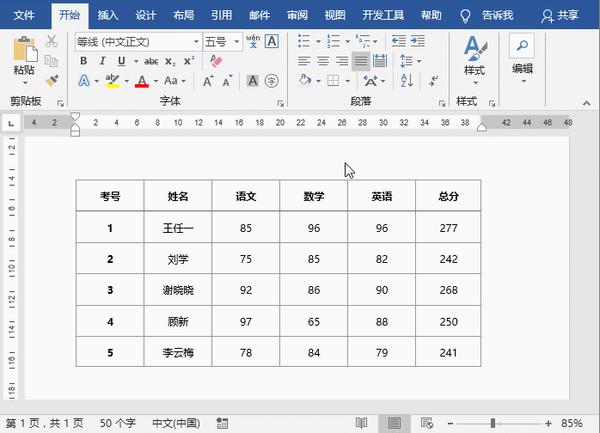Click the Copy icon
Image resolution: width=600 pixels, height=433 pixels.
tap(51, 60)
